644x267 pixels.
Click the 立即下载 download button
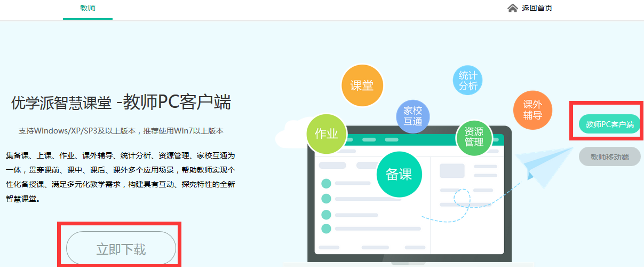coord(121,249)
